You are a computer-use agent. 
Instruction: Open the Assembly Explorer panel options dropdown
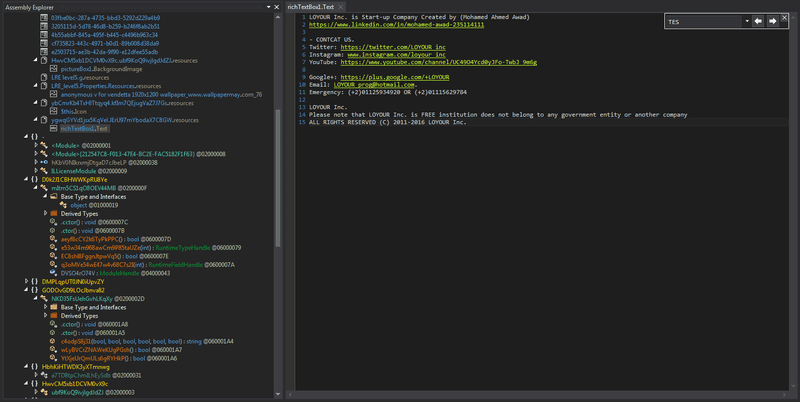coord(269,7)
